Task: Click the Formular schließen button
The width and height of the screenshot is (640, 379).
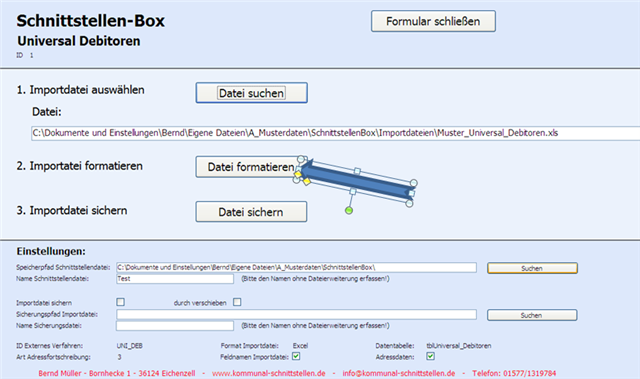Action: (x=433, y=21)
